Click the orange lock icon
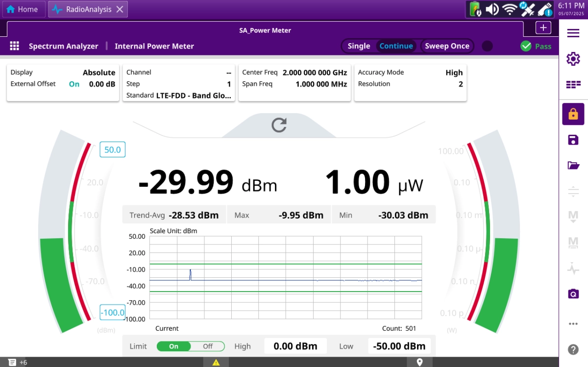The height and width of the screenshot is (367, 588). [x=573, y=114]
